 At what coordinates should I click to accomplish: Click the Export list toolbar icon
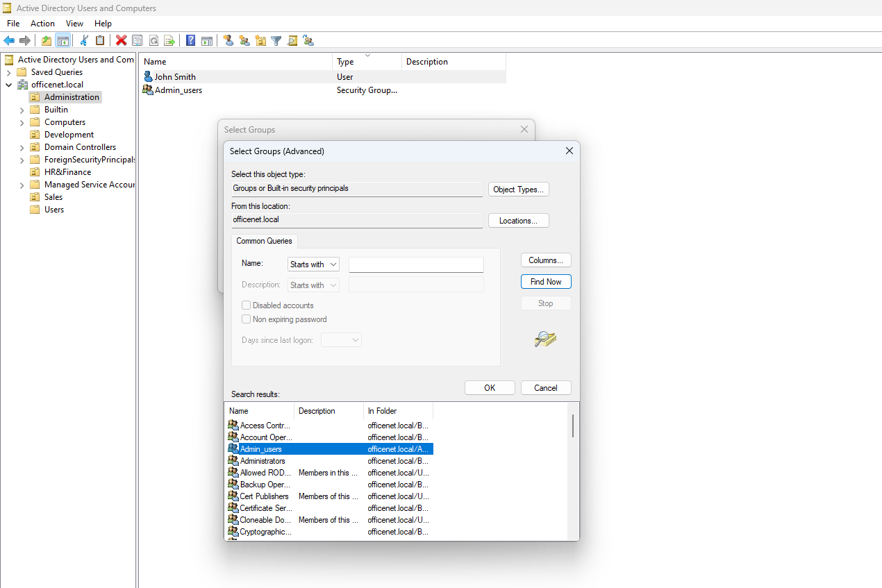[x=169, y=40]
